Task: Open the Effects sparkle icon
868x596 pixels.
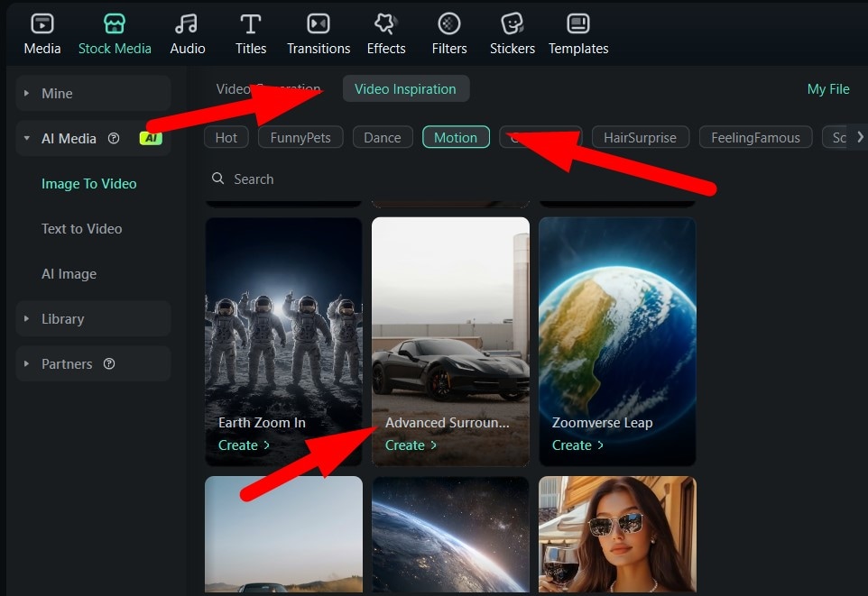Action: pyautogui.click(x=386, y=23)
